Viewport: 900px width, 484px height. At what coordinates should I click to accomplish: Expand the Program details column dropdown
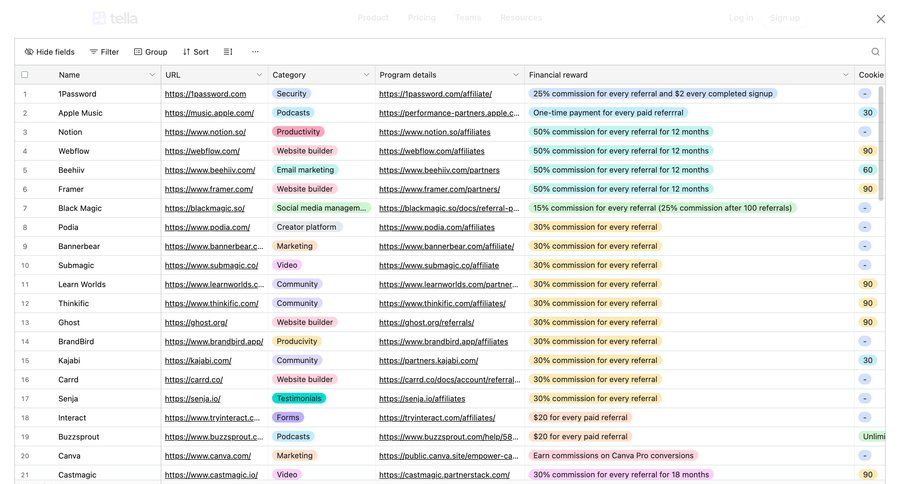(515, 75)
